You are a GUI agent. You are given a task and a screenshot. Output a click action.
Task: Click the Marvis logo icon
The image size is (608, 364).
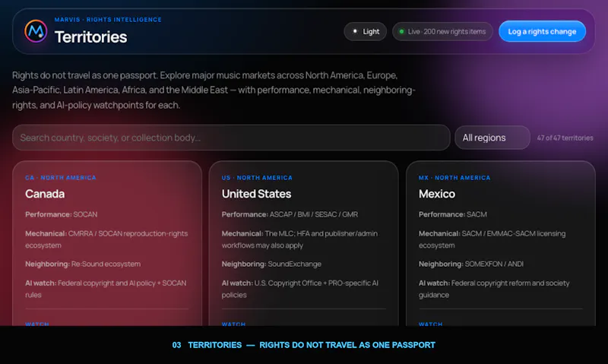coord(36,31)
